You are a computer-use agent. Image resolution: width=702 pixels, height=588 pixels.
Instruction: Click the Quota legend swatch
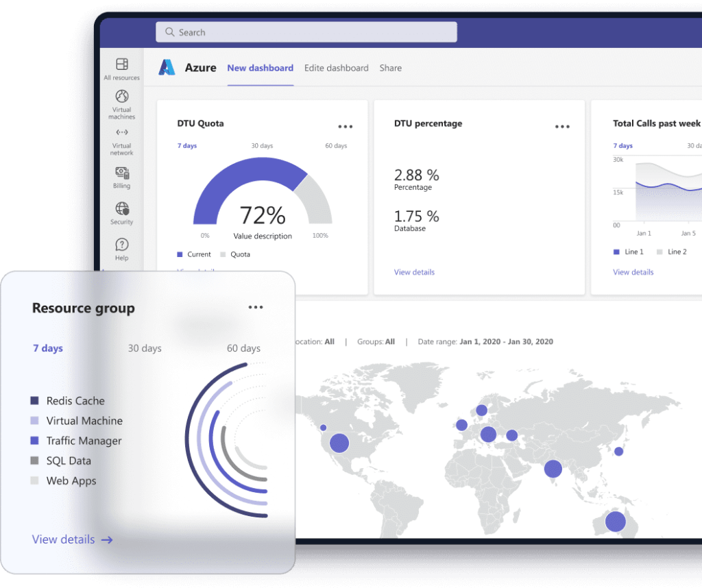[223, 255]
